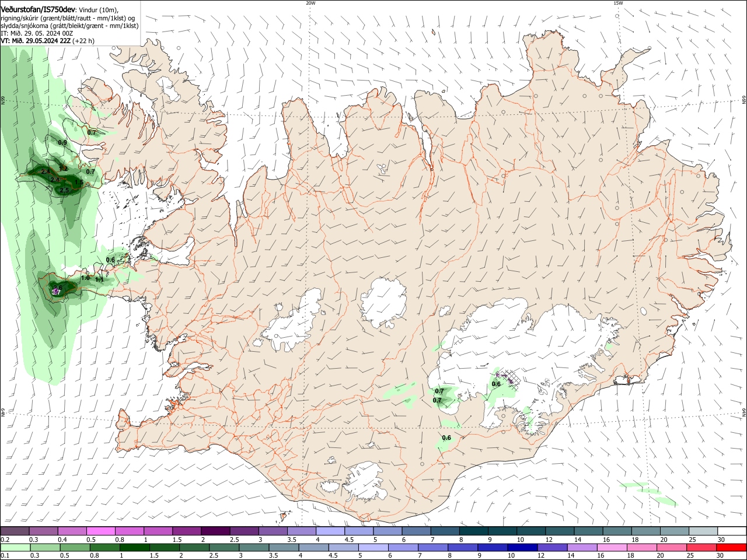Click the lavender 4–4.5 snow legend swatch
The image size is (747, 560).
point(330,531)
